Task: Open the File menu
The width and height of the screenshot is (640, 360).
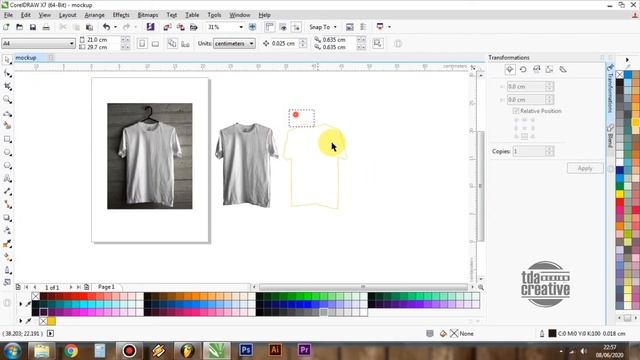Action: pyautogui.click(x=8, y=15)
